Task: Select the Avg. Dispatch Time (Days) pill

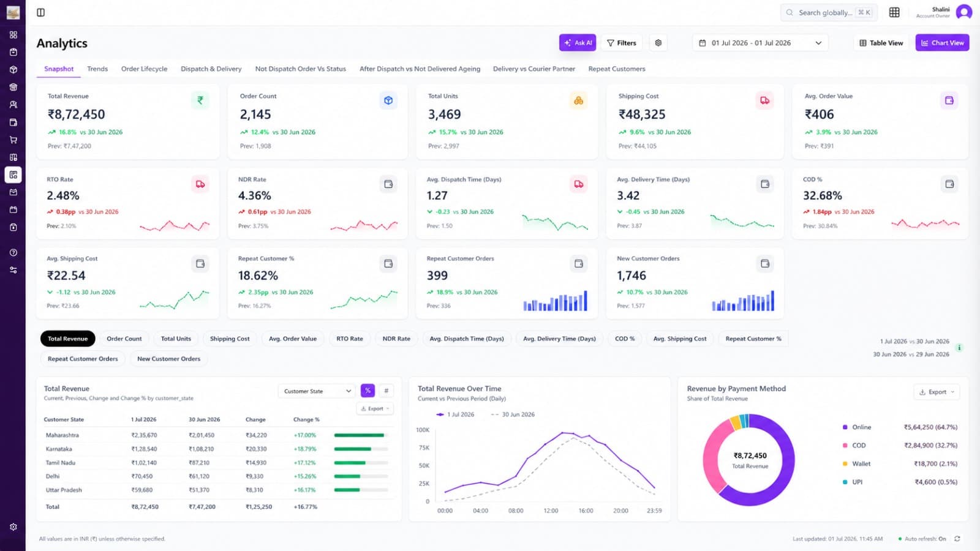Action: [x=467, y=339]
